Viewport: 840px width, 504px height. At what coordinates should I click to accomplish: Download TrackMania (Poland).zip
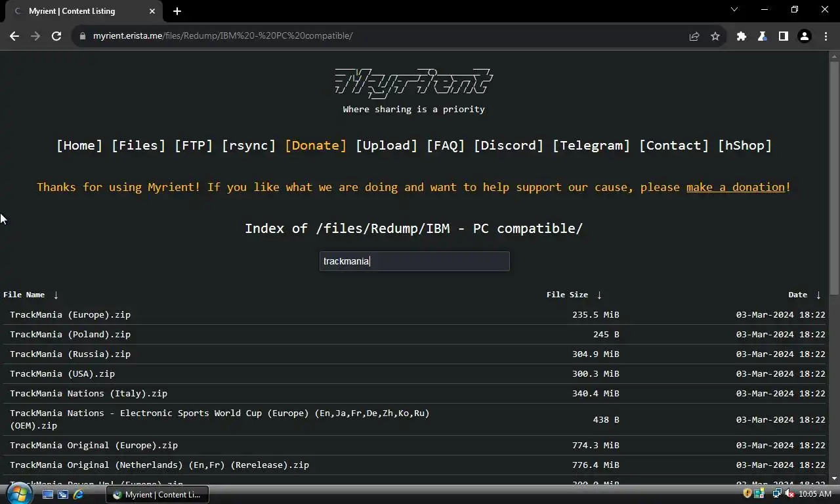(x=70, y=335)
